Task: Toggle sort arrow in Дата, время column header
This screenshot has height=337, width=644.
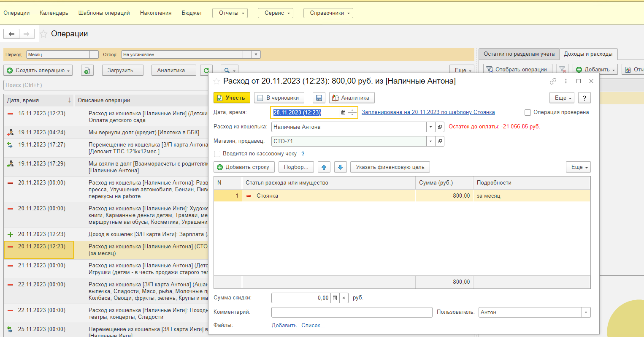Action: (69, 101)
